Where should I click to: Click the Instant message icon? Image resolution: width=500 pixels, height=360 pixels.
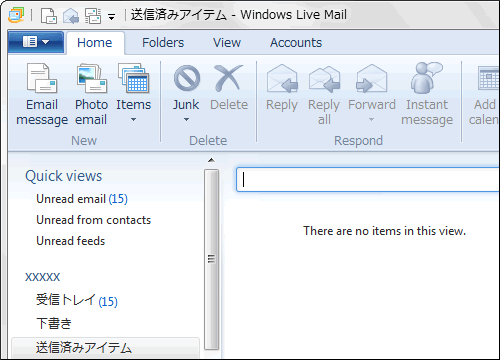pyautogui.click(x=427, y=78)
